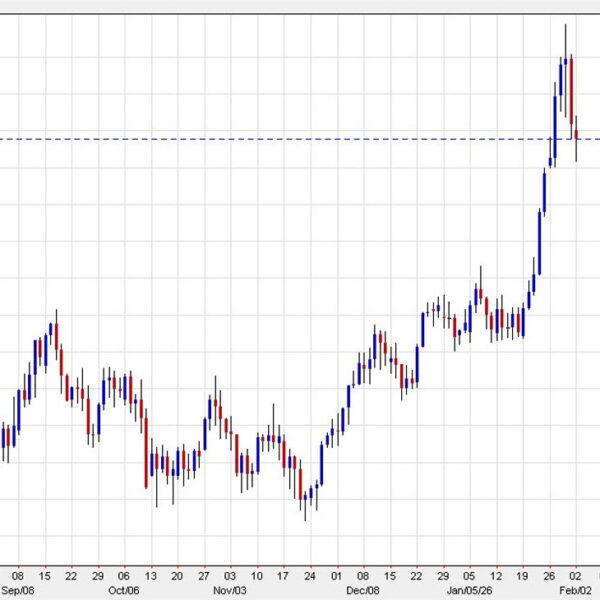Click the Oct/06 month label on axis
The width and height of the screenshot is (600, 600).
tap(124, 590)
